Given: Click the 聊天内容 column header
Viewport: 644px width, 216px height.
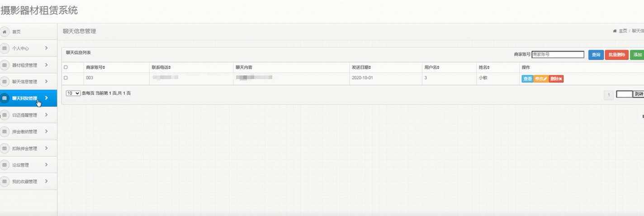Looking at the screenshot, I should [244, 67].
